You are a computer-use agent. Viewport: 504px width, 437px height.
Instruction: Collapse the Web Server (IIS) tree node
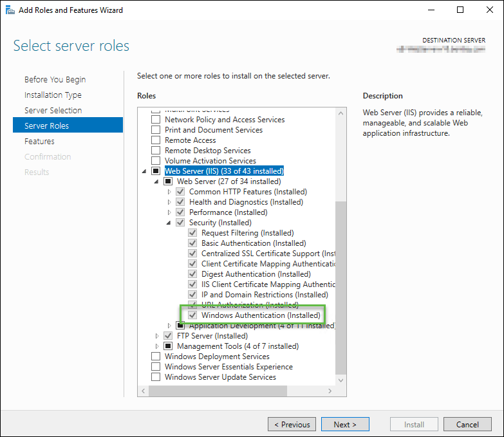[144, 171]
